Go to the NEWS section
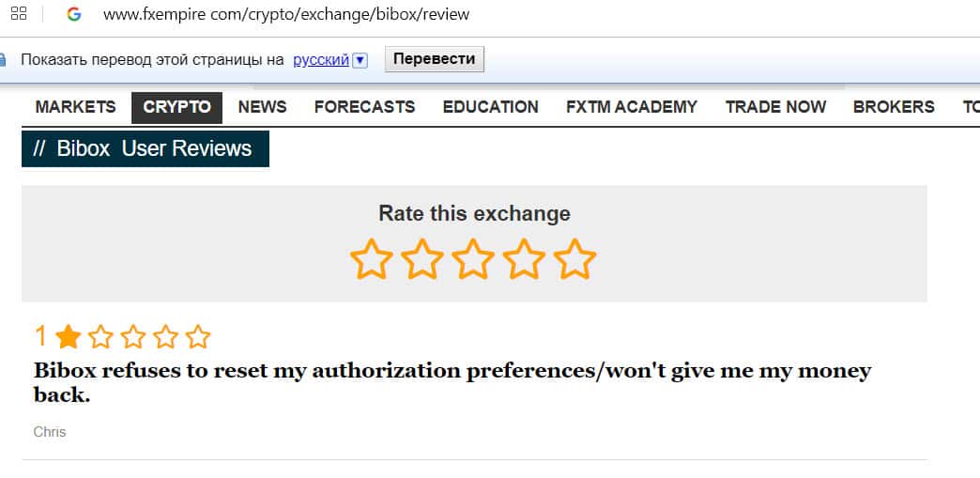Viewport: 980px width, 478px height. [262, 107]
